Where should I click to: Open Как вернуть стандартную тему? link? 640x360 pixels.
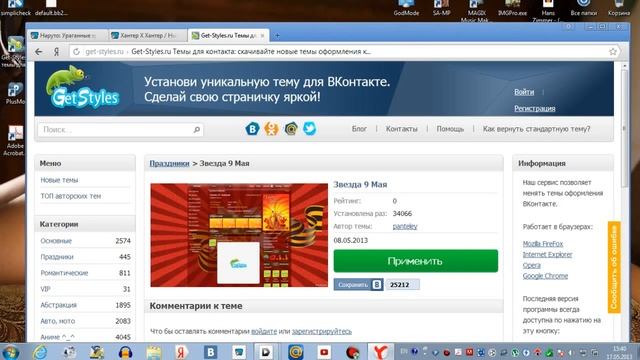click(536, 129)
